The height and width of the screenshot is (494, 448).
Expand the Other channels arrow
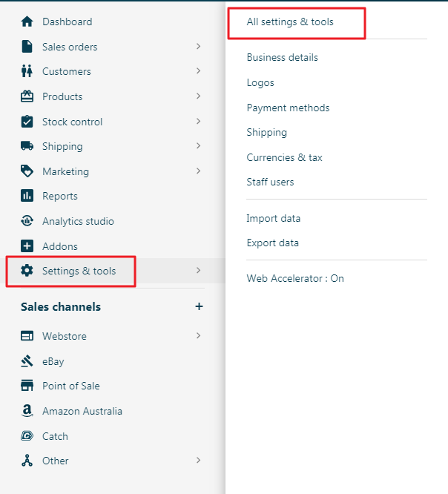pos(198,461)
